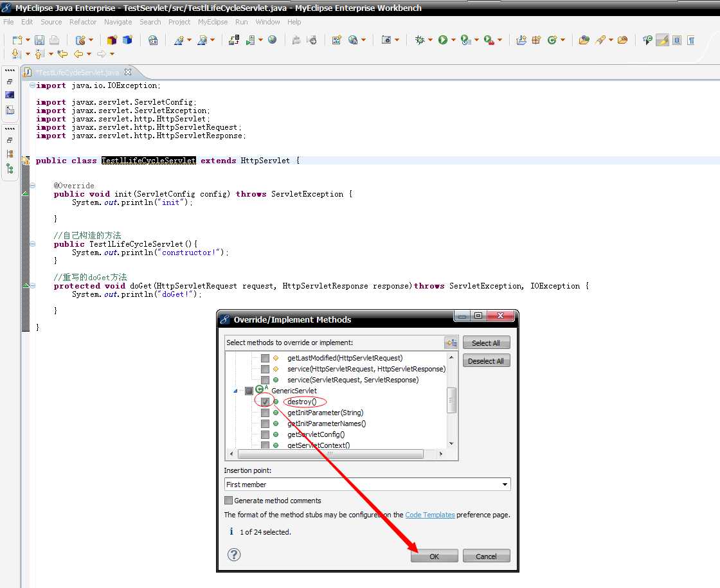Click the Debug bug icon
720x588 pixels.
(x=419, y=40)
